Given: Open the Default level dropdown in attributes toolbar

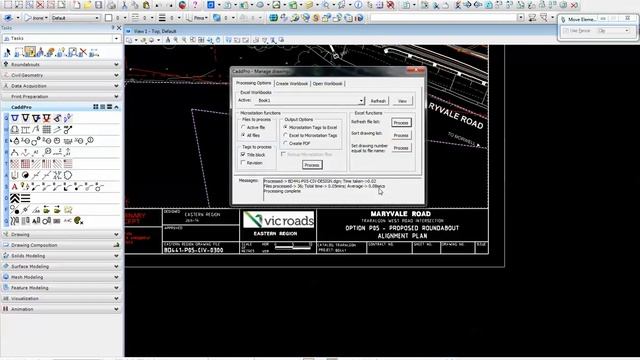Looking at the screenshot, I should click(x=97, y=18).
